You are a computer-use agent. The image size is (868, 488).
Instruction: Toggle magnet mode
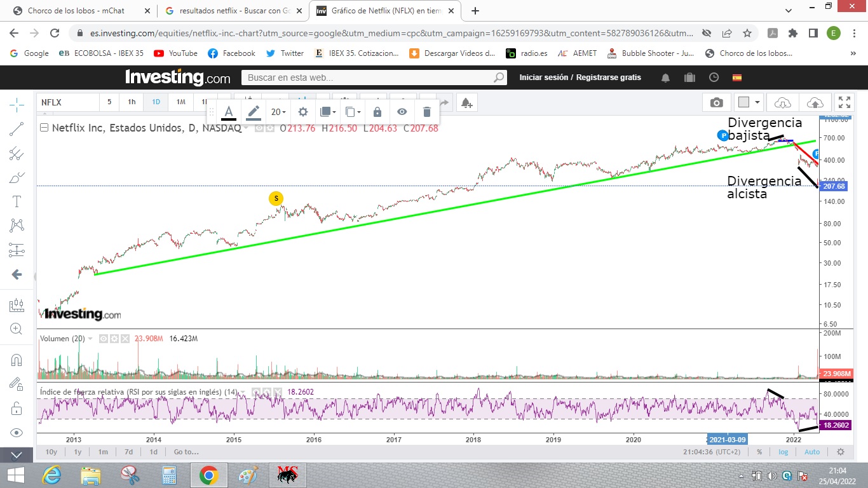coord(17,360)
